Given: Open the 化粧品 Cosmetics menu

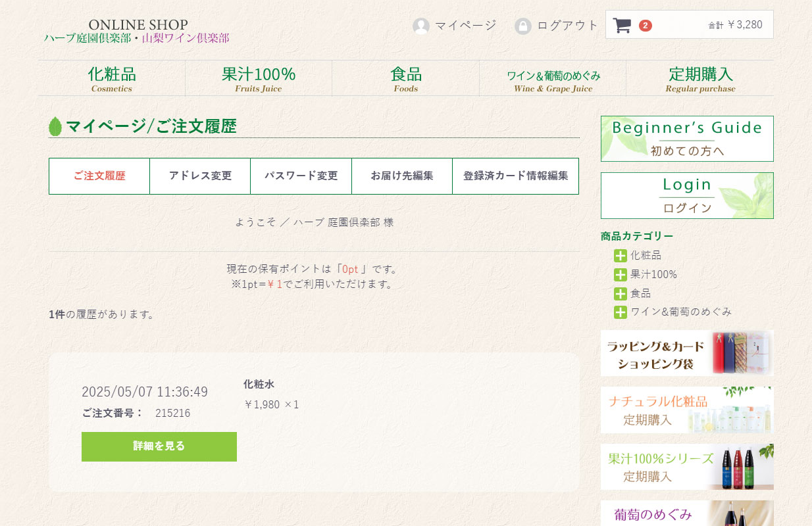Looking at the screenshot, I should [x=111, y=78].
